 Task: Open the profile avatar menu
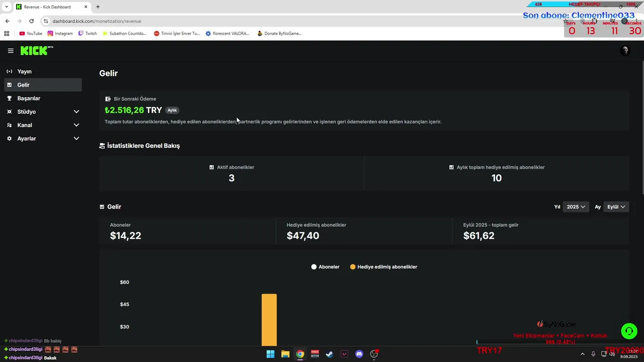coord(625,51)
